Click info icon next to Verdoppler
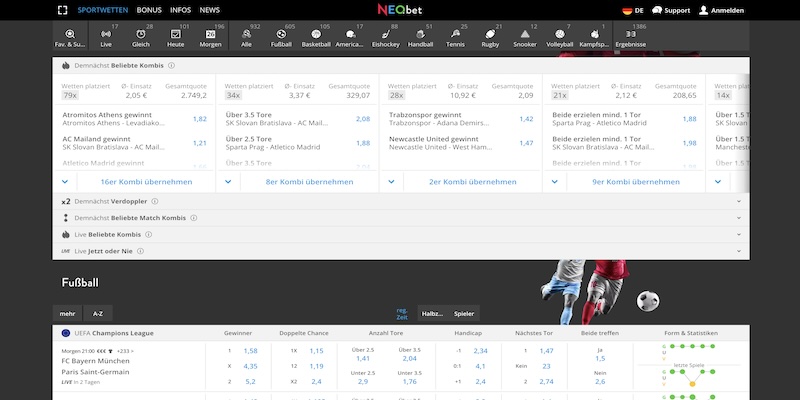Image resolution: width=800 pixels, height=400 pixels. coord(155,202)
